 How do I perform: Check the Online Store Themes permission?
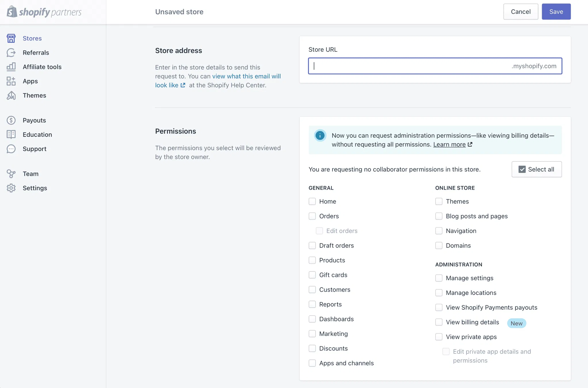(439, 201)
